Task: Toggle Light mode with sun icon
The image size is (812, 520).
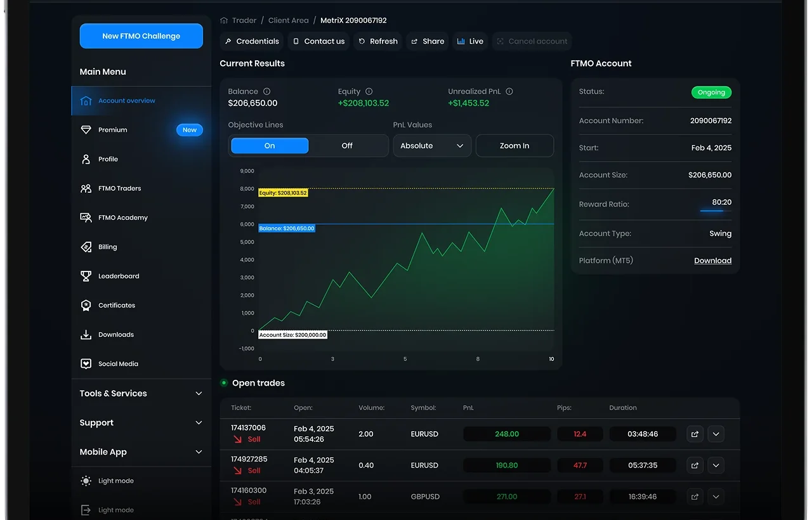Action: pos(86,481)
